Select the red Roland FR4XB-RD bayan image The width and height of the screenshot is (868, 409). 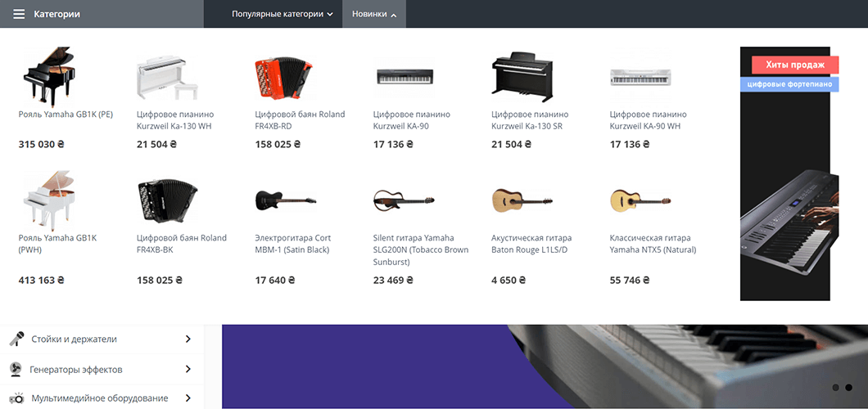[283, 76]
